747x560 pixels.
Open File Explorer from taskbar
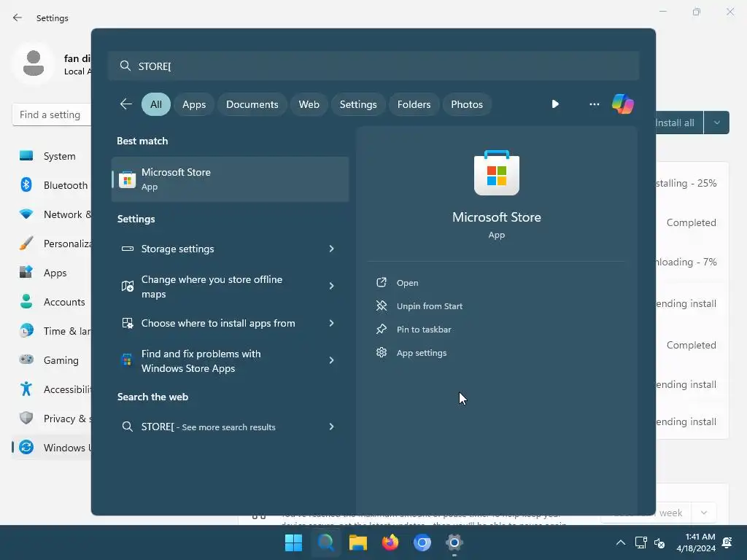click(357, 542)
